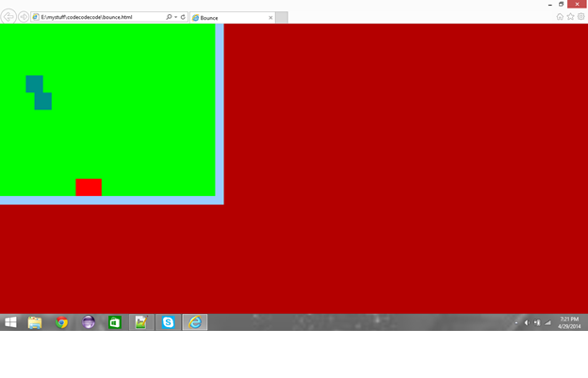Minimize the Internet Explorer window
588x378 pixels.
coord(549,5)
